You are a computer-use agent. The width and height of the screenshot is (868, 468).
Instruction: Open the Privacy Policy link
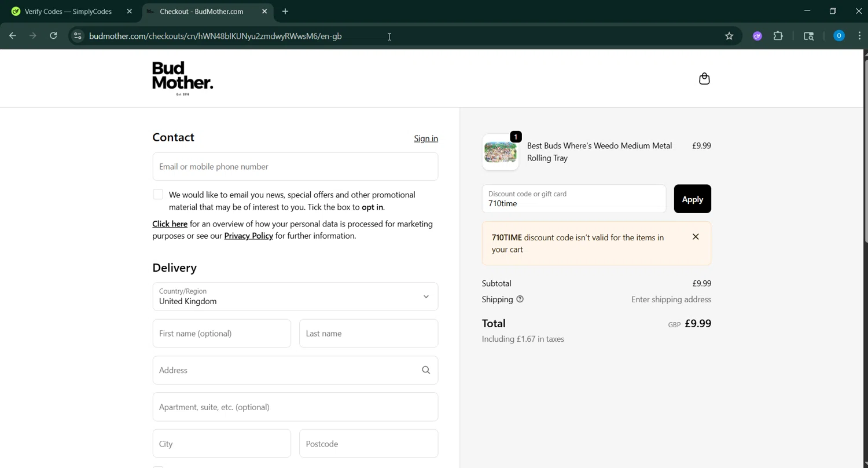coord(248,236)
